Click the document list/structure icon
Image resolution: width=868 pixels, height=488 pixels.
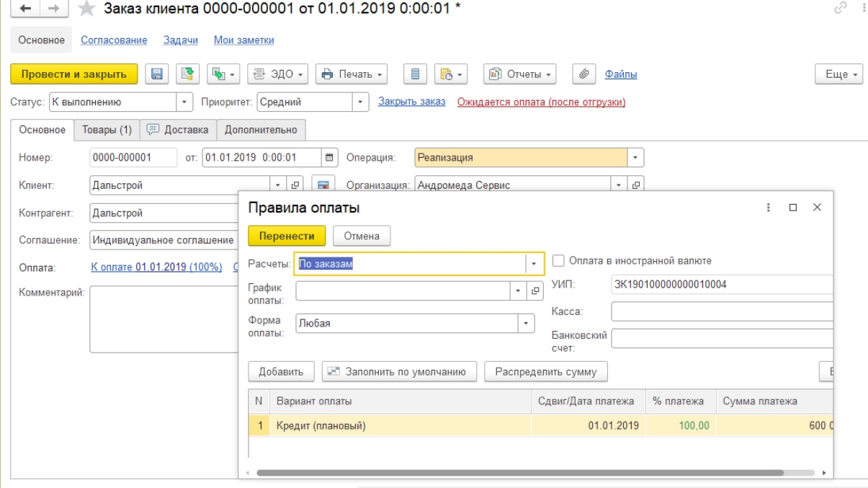pyautogui.click(x=416, y=74)
